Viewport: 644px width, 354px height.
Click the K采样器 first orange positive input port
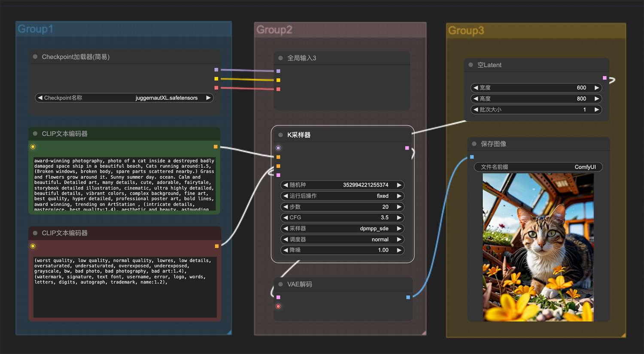tap(278, 157)
